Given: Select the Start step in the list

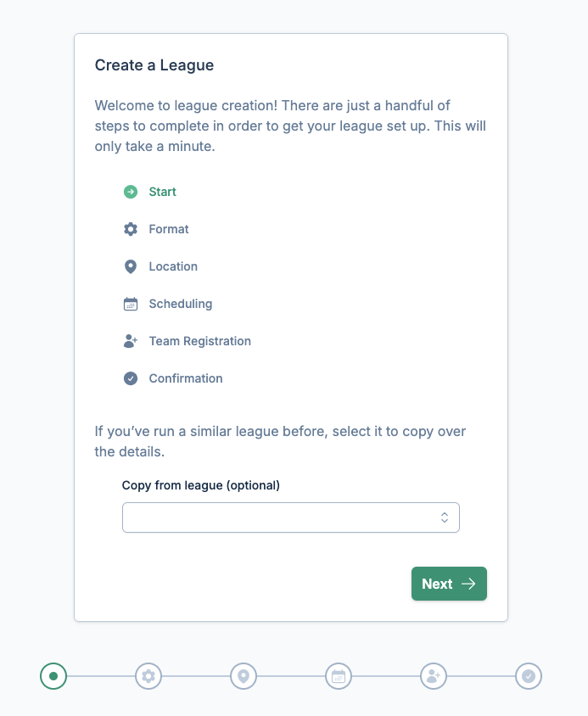Looking at the screenshot, I should tap(162, 192).
